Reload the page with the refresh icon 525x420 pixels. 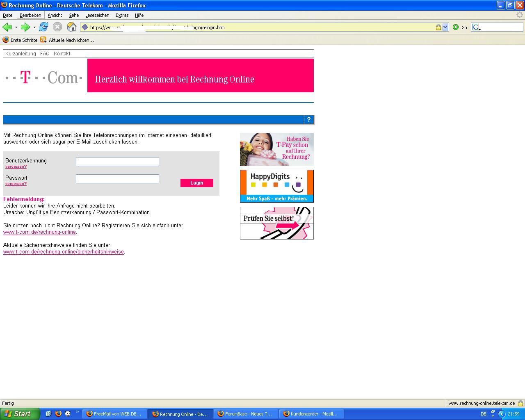(43, 27)
